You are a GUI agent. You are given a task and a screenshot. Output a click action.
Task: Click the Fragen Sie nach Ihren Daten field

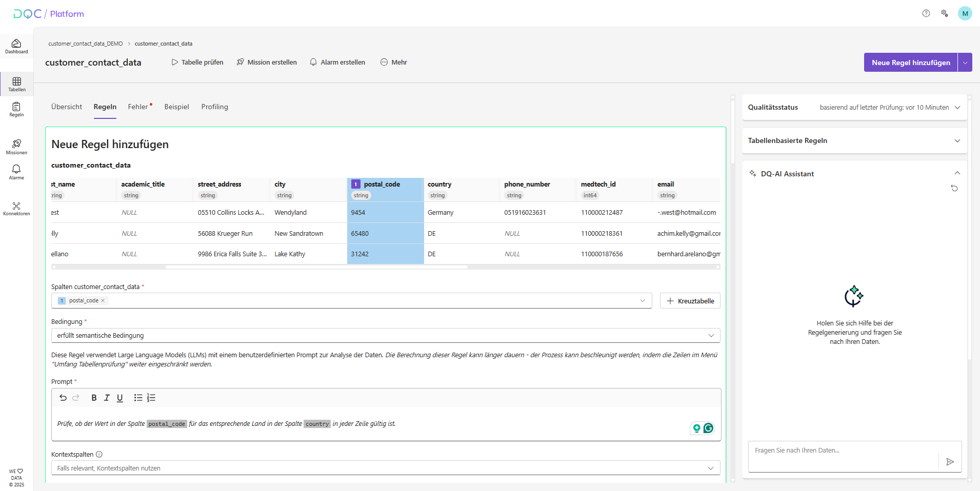coord(844,451)
